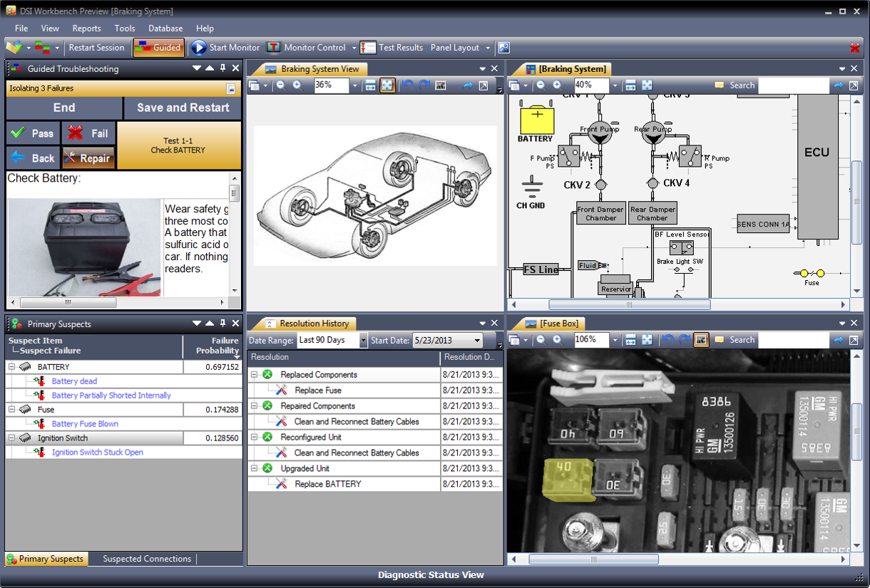Open the Tools menu
The height and width of the screenshot is (588, 870).
pos(125,29)
